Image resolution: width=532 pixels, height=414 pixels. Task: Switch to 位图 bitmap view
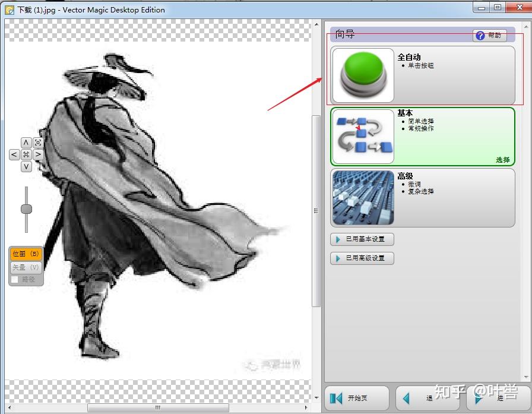[25, 253]
